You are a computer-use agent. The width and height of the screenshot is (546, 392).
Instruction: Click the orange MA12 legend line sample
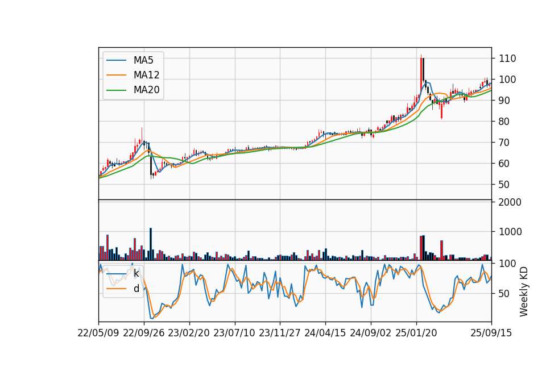116,75
